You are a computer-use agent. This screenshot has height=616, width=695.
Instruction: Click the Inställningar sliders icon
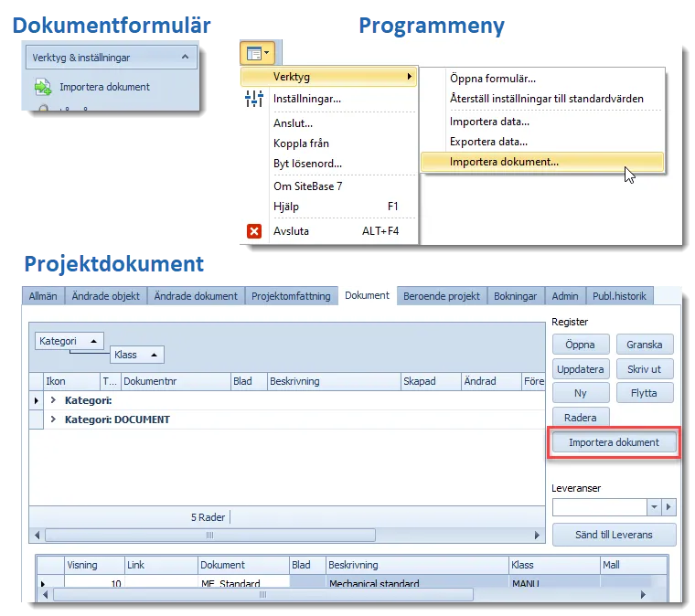coord(254,99)
